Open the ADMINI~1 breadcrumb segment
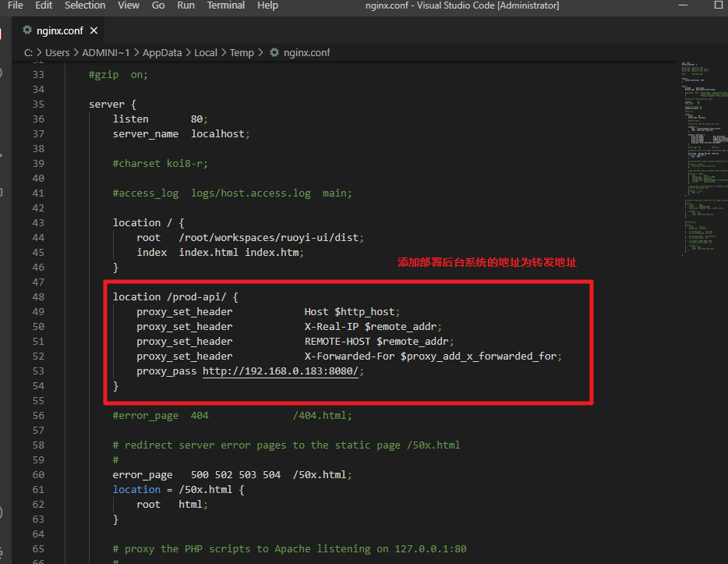728x564 pixels. [106, 53]
